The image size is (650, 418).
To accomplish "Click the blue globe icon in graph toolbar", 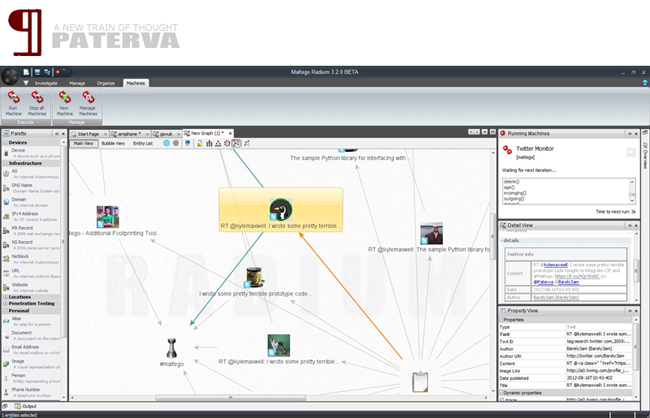I will coord(166,143).
